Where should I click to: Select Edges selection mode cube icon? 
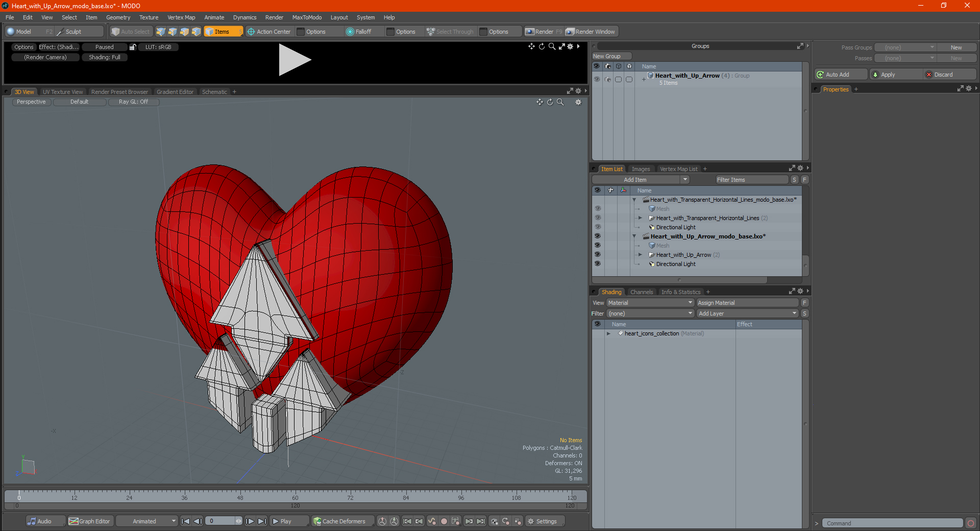pyautogui.click(x=173, y=32)
